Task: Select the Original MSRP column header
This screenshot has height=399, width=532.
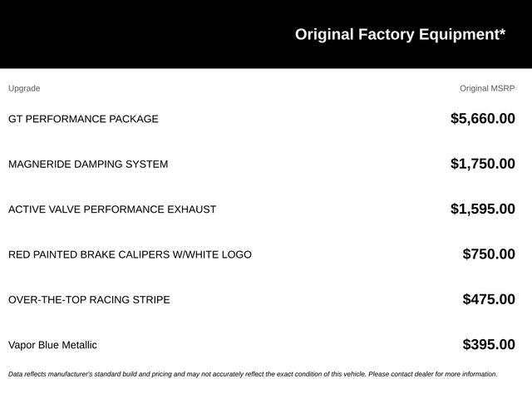Action: coord(487,89)
